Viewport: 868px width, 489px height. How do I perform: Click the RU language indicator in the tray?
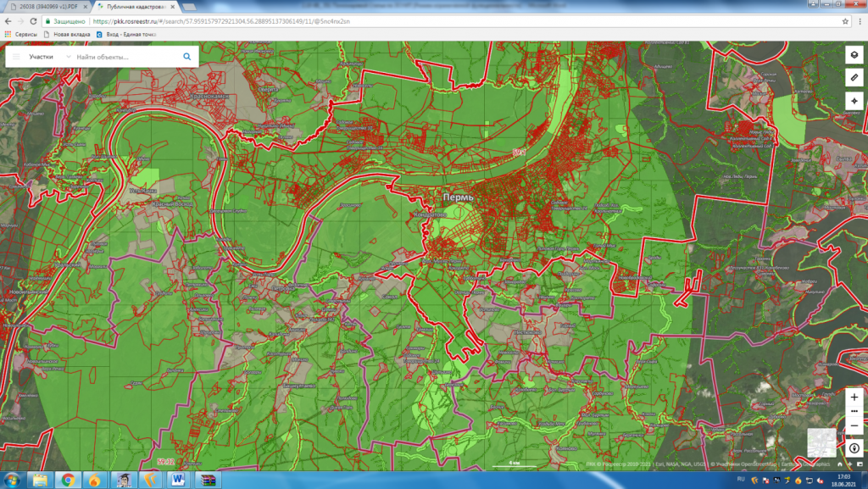pyautogui.click(x=741, y=479)
